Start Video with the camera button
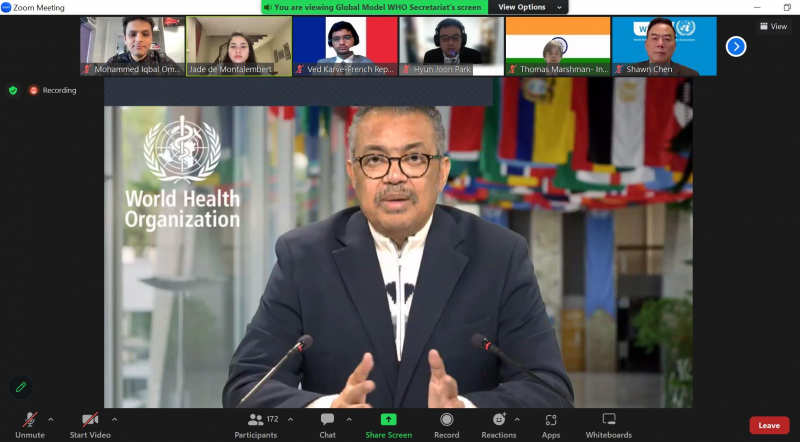Image resolution: width=800 pixels, height=442 pixels. pos(90,420)
